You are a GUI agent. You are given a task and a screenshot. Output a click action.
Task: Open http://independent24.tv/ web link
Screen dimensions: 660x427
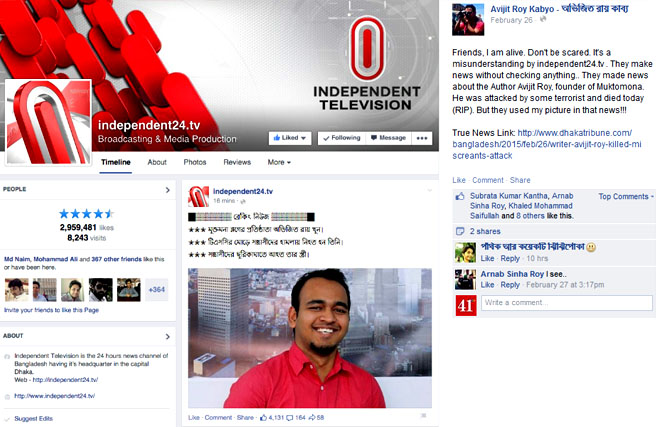[x=65, y=380]
